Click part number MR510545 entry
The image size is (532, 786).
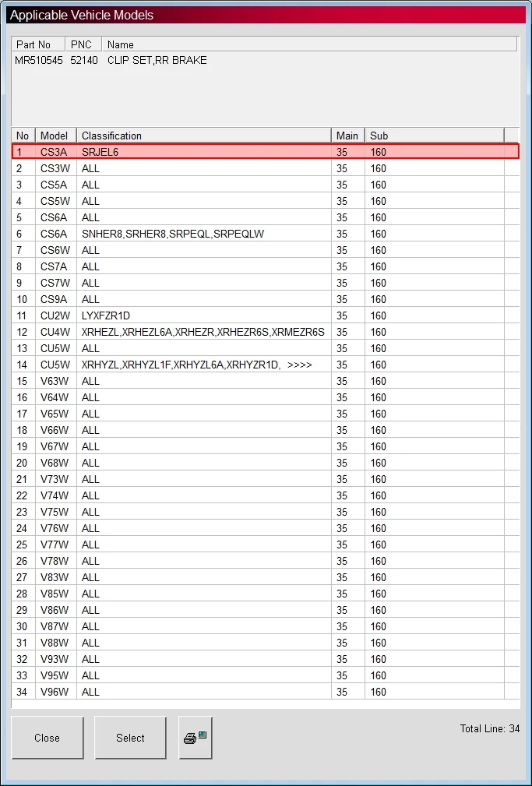[x=39, y=61]
